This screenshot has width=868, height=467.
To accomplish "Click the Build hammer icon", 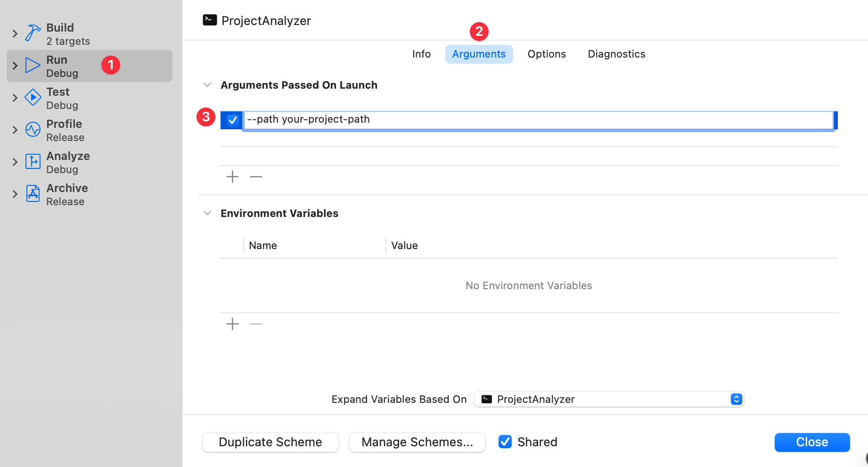I will 33,33.
